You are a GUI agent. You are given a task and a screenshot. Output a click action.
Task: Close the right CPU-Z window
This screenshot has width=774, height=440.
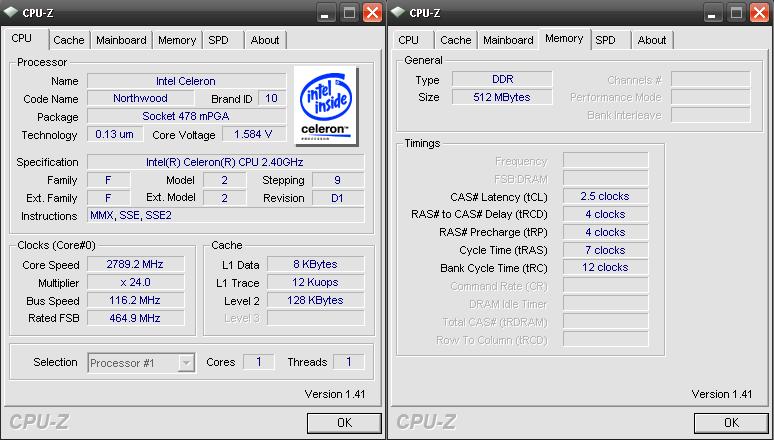pyautogui.click(x=759, y=13)
